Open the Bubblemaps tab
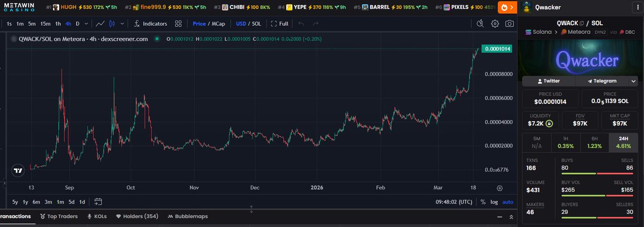Viewport: 644px width, 227px height. tap(187, 216)
